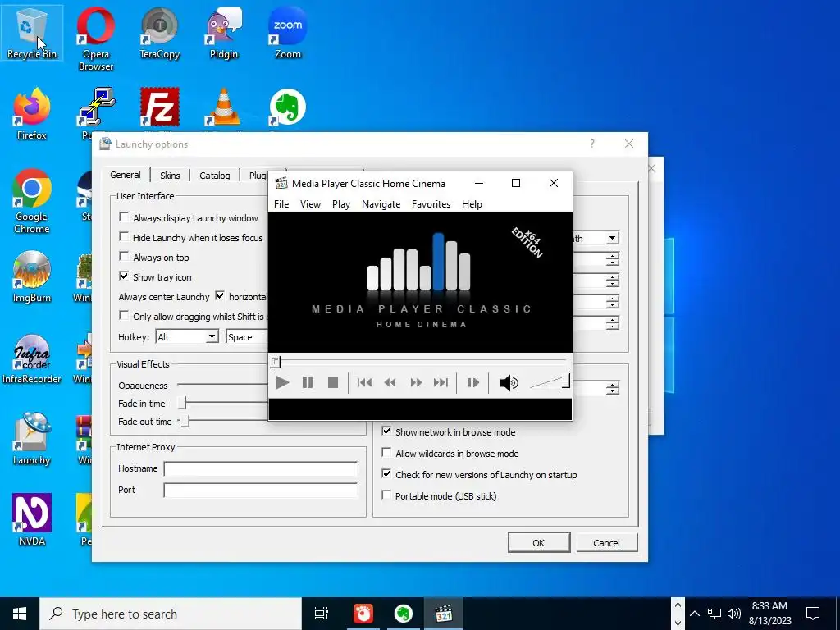Click the Space hotkey field
The image size is (840, 630).
[x=246, y=336]
